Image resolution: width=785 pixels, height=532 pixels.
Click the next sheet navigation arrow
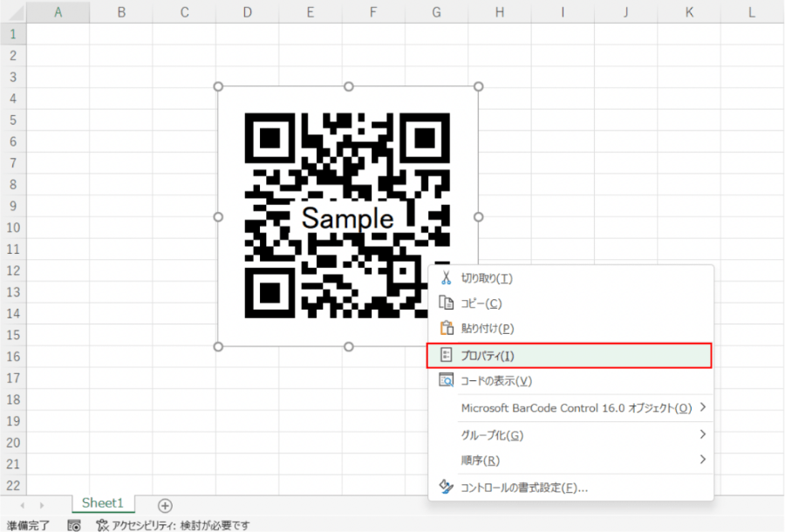(42, 506)
